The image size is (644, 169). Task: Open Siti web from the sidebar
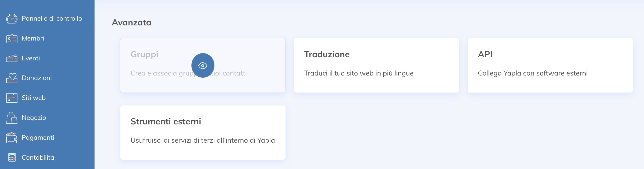pyautogui.click(x=34, y=98)
